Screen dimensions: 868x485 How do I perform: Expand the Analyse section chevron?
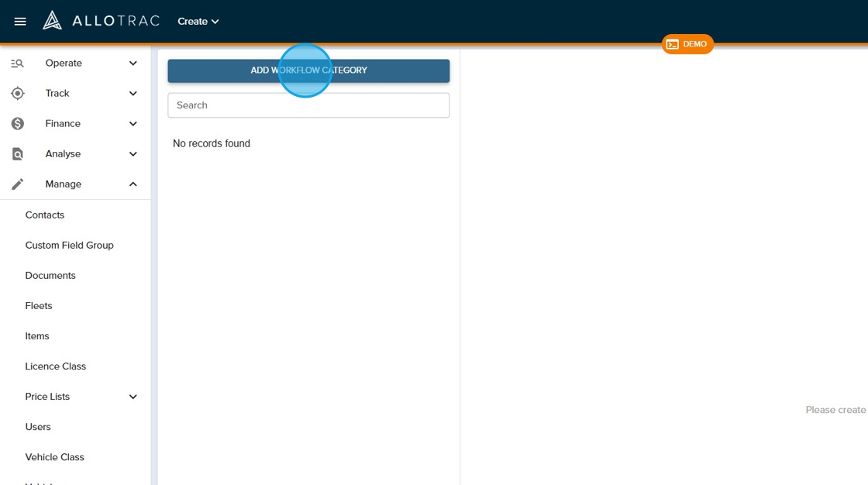133,154
